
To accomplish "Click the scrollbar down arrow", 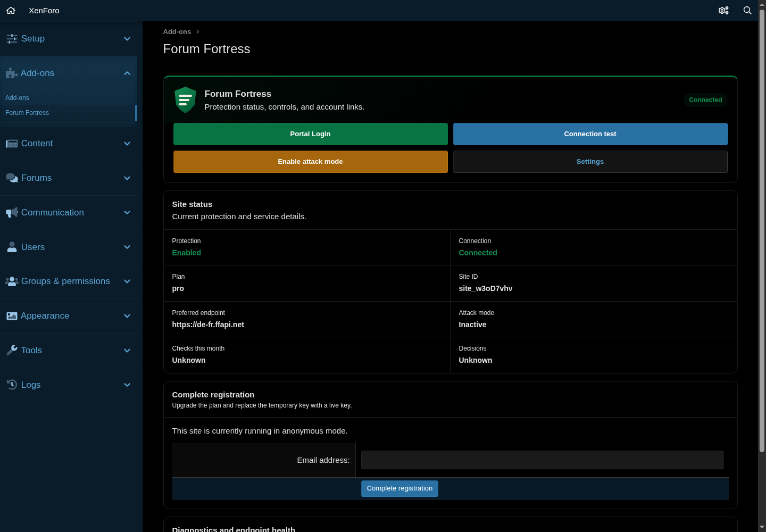I will [x=762, y=528].
